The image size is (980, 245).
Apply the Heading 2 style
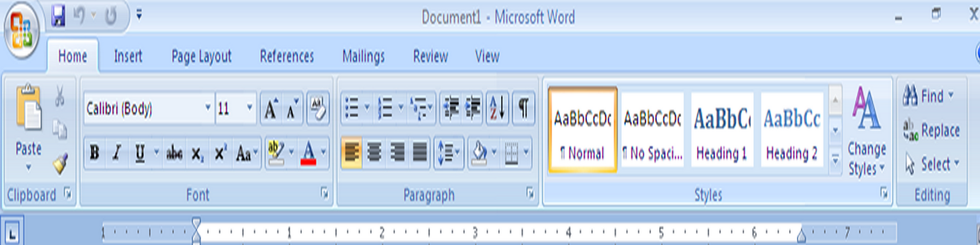click(791, 130)
